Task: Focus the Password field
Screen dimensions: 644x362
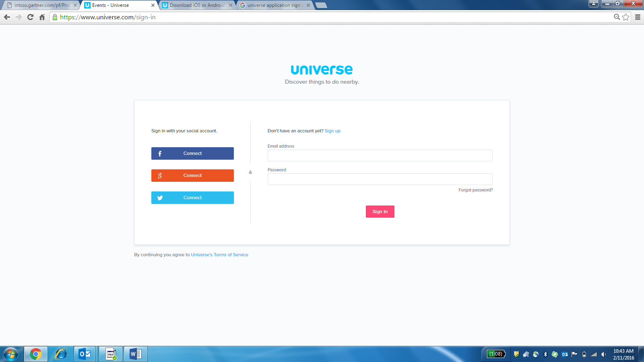Action: click(x=380, y=179)
